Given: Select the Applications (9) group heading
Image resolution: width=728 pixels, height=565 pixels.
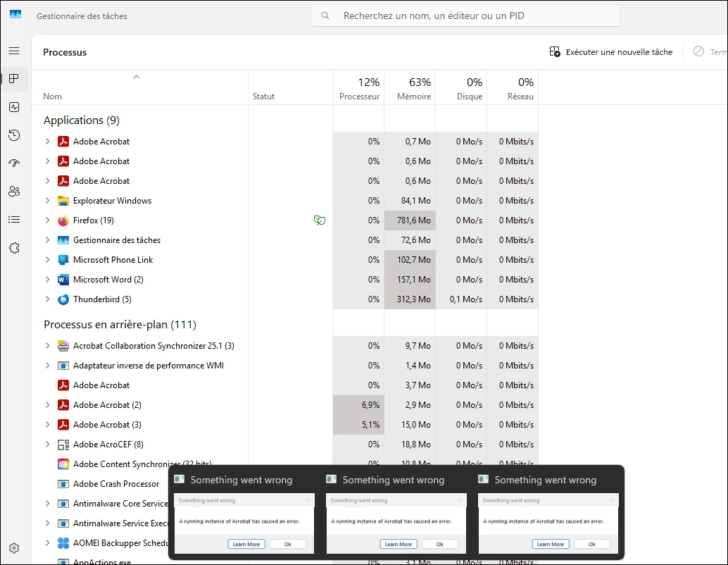Looking at the screenshot, I should point(82,120).
